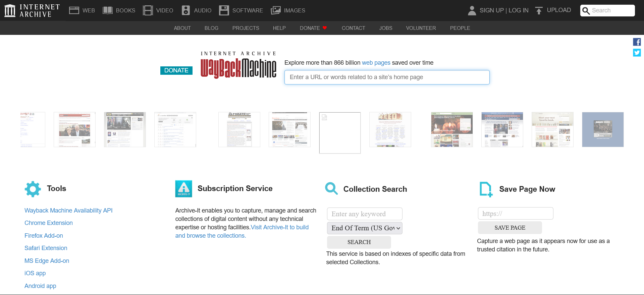The width and height of the screenshot is (644, 295).
Task: Open the Video filmstrip icon
Action: pyautogui.click(x=148, y=10)
